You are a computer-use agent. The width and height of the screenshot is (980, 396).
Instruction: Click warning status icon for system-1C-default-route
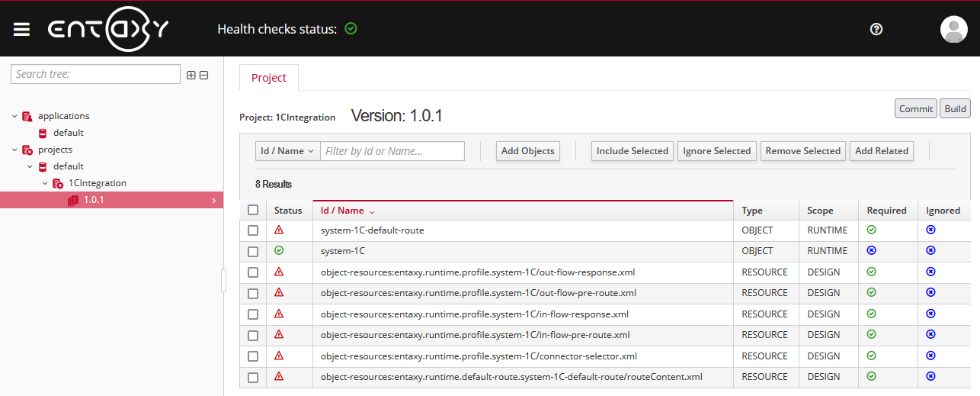(279, 230)
